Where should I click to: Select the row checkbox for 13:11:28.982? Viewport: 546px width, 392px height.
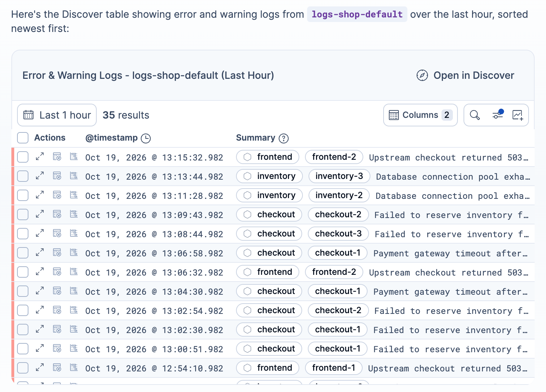(x=23, y=195)
